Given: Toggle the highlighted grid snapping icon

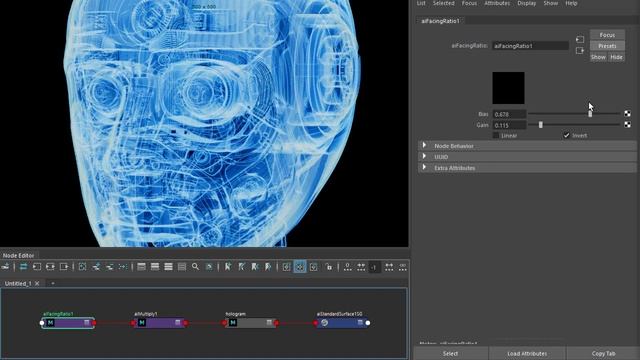Looking at the screenshot, I should tap(300, 267).
